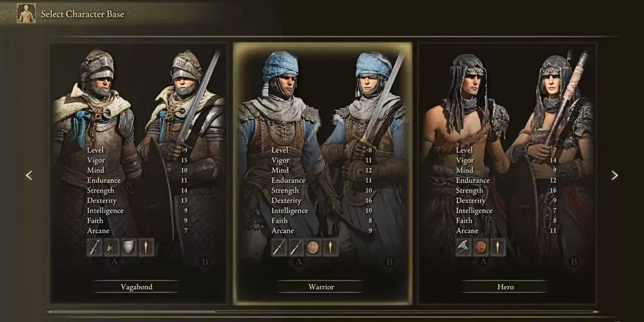Select the Warrior class label
This screenshot has height=322, width=644.
(x=321, y=287)
